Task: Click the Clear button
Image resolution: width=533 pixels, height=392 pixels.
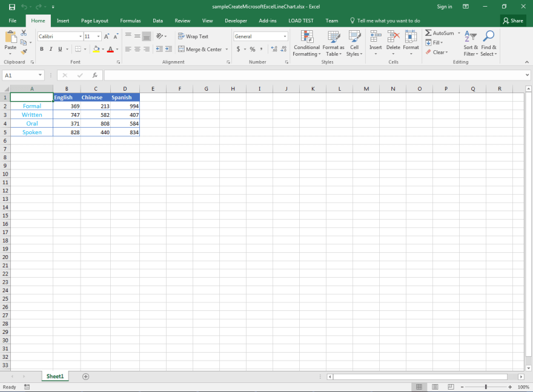Action: 437,52
